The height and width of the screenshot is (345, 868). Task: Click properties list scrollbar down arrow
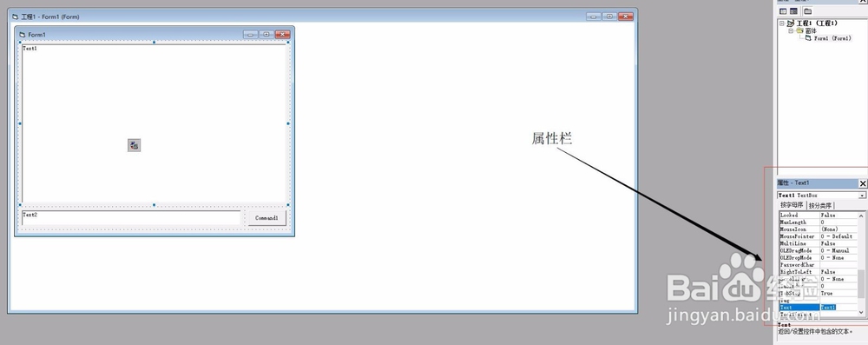click(861, 313)
